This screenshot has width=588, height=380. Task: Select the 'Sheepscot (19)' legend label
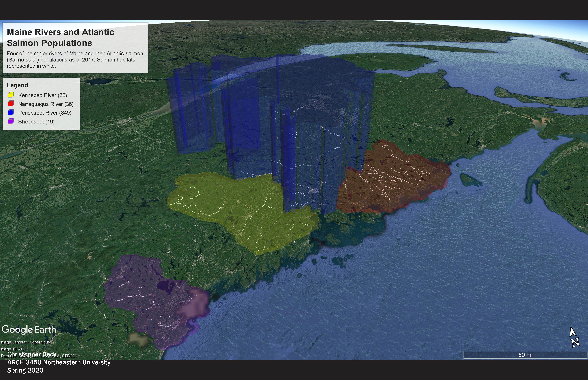(x=36, y=122)
